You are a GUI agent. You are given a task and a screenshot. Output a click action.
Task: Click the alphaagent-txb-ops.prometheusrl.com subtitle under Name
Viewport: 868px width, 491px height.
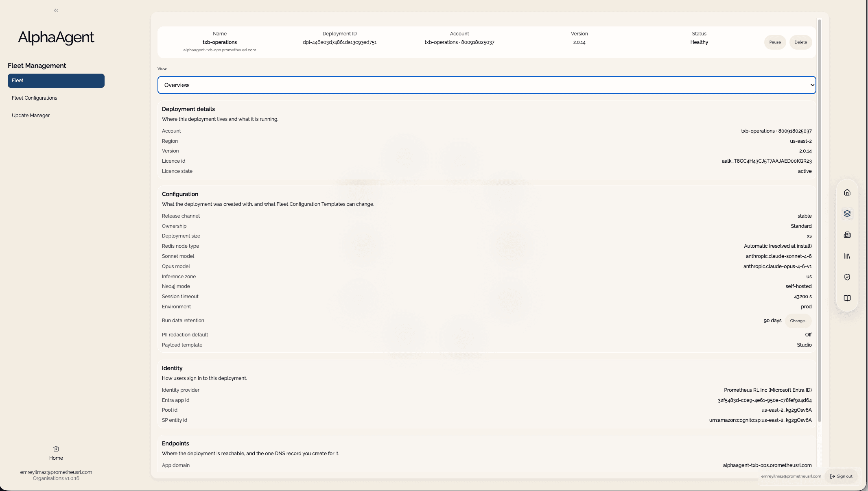(220, 50)
